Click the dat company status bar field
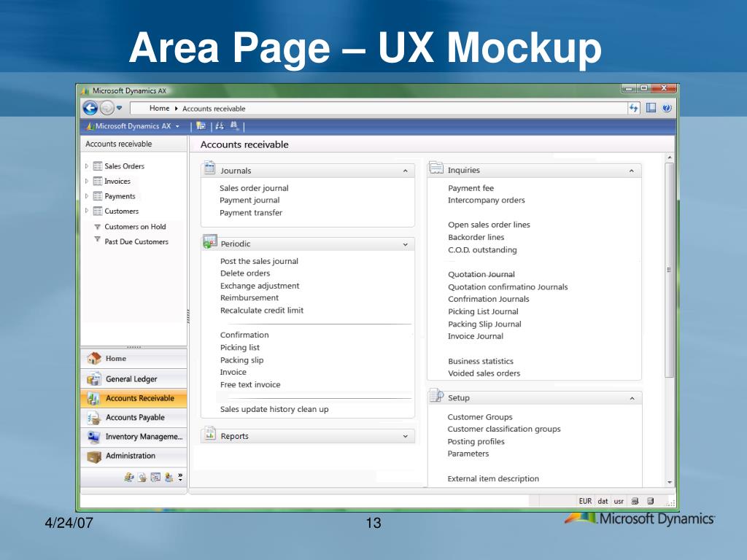The height and width of the screenshot is (560, 747). click(603, 501)
